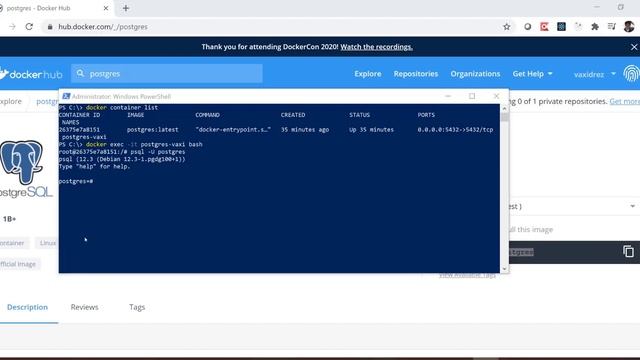
Task: Expand the vaxidrez account dropdown
Action: [x=595, y=74]
